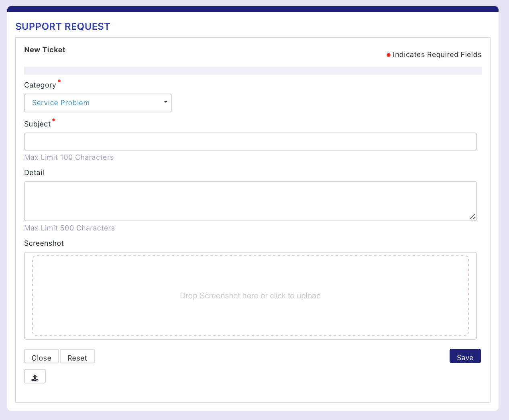Click the Max Limit 500 Characters hint
This screenshot has height=420, width=509.
pos(69,228)
